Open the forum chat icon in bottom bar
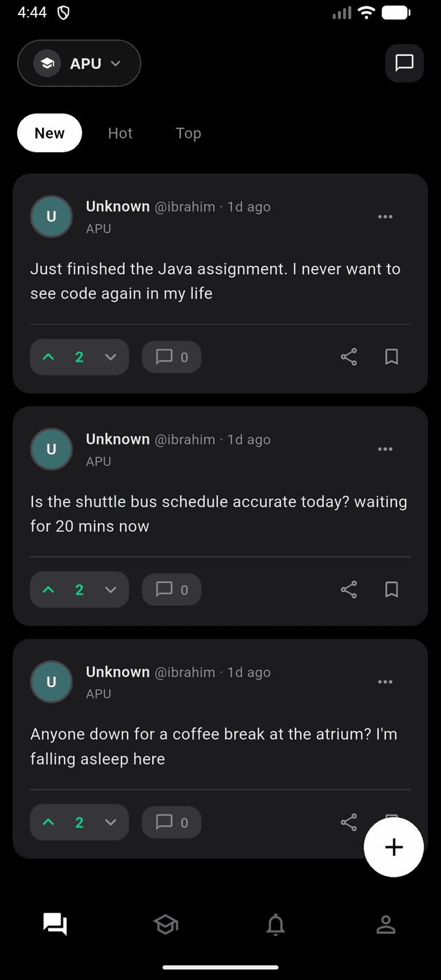 55,925
